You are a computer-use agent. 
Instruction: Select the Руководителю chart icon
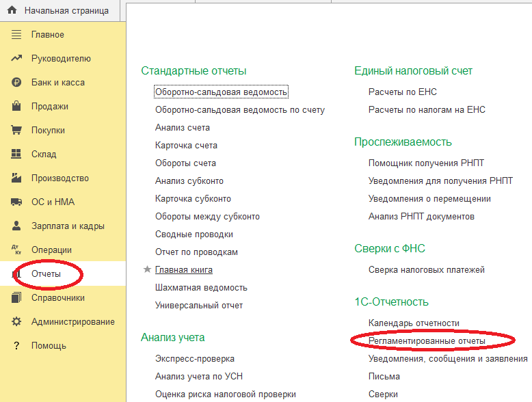coord(16,58)
